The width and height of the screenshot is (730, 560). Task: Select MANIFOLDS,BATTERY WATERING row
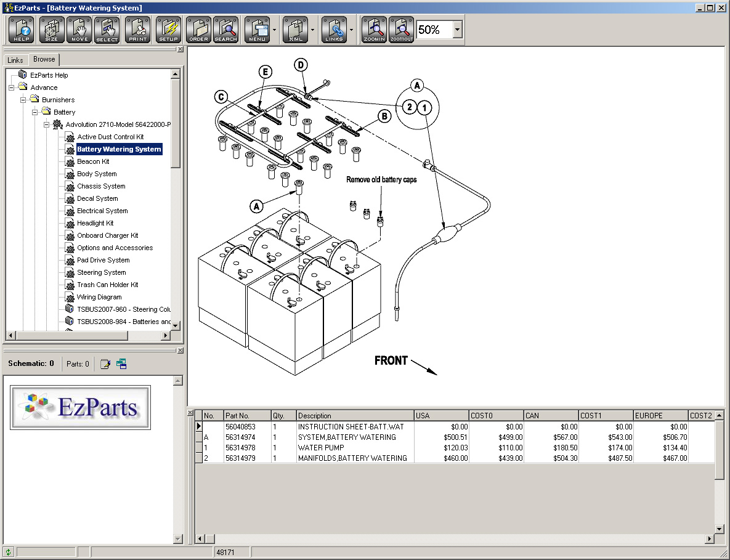(455, 458)
